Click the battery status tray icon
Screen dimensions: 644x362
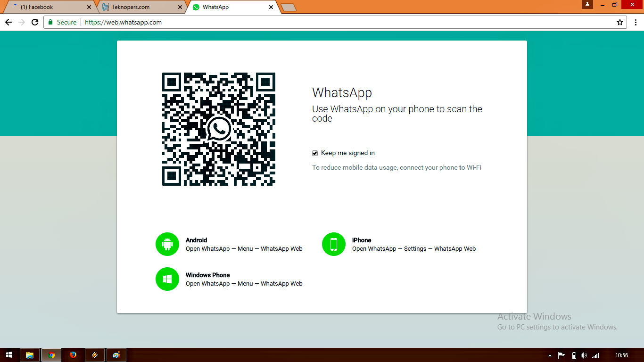[574, 355]
